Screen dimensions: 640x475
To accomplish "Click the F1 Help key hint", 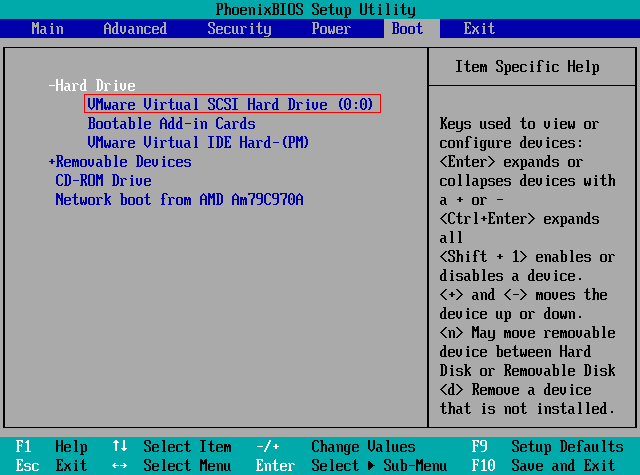I will pos(51,446).
